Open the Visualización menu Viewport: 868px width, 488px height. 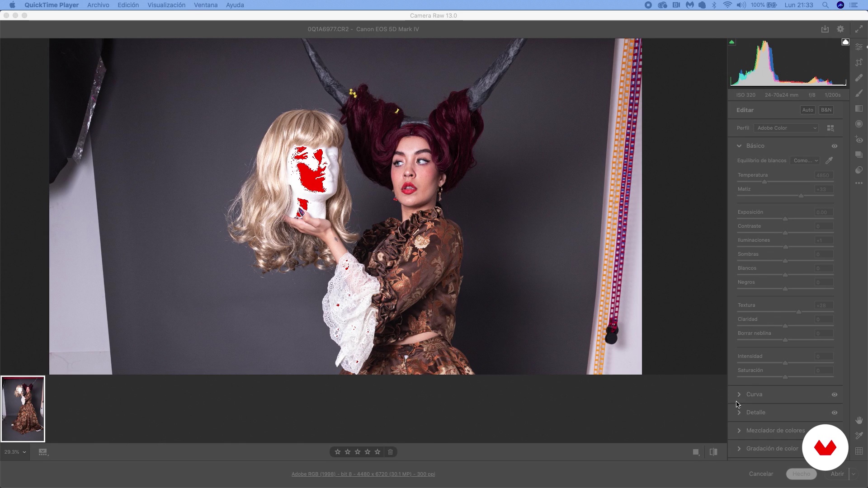(166, 5)
